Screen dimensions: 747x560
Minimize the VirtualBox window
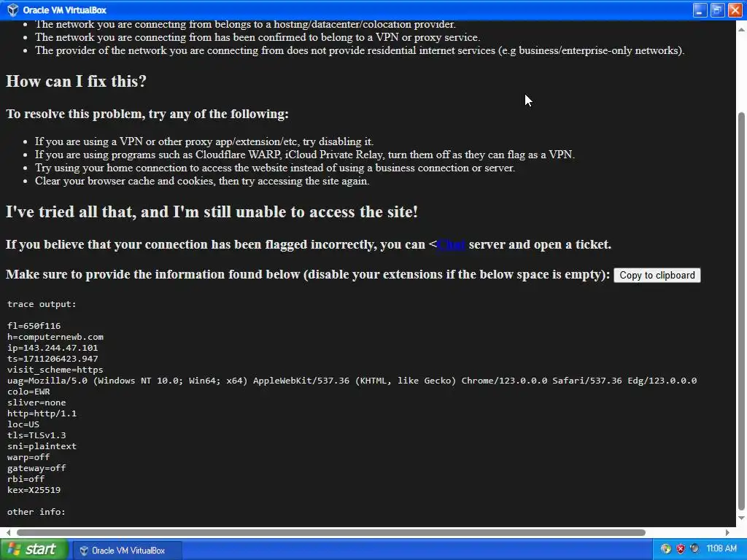pyautogui.click(x=700, y=10)
